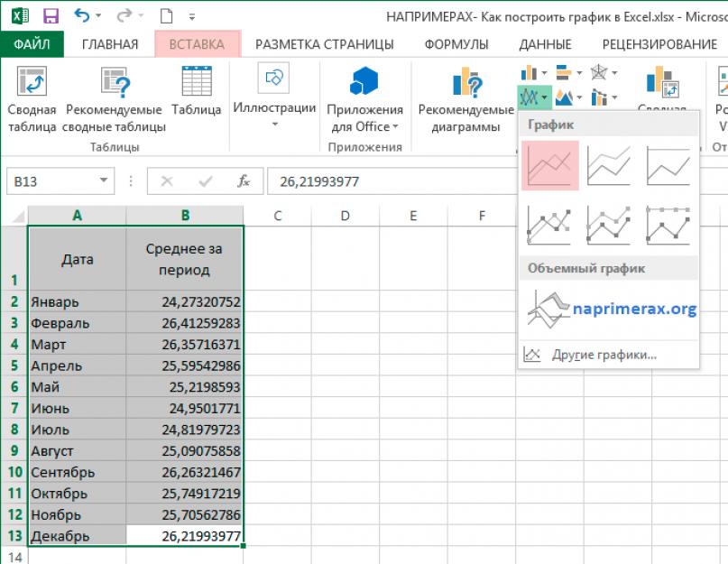Expand the Иллюстрации menu
The height and width of the screenshot is (564, 728).
pyautogui.click(x=274, y=96)
